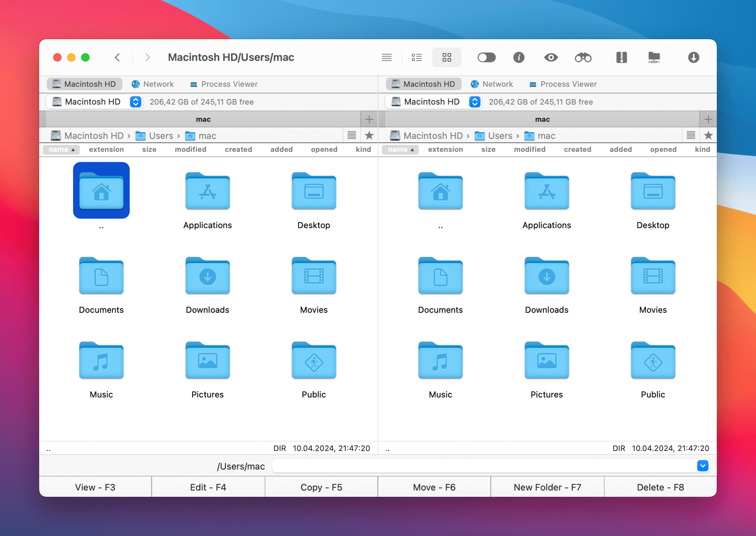Toggle Quick Look preview with eye icon
756x536 pixels.
pos(550,57)
